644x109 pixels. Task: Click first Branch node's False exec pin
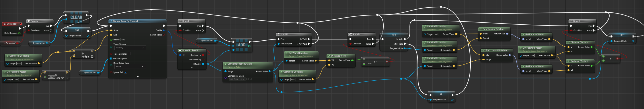coord(51,30)
